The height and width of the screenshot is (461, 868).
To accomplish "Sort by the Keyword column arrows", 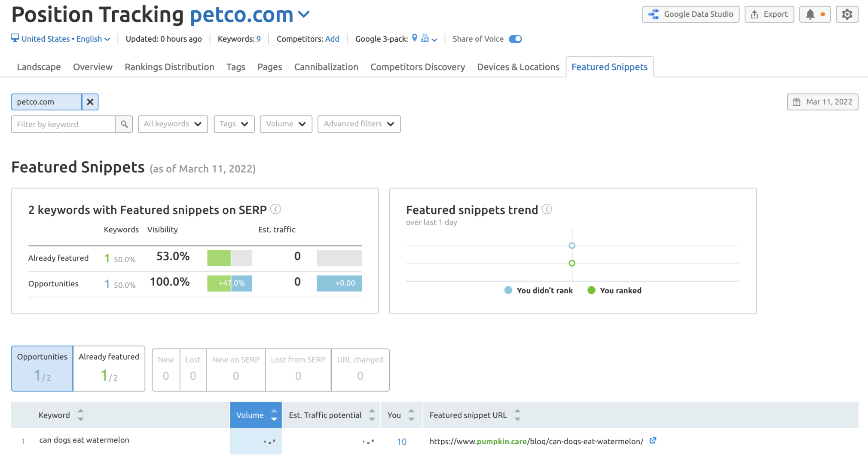I will pyautogui.click(x=80, y=415).
